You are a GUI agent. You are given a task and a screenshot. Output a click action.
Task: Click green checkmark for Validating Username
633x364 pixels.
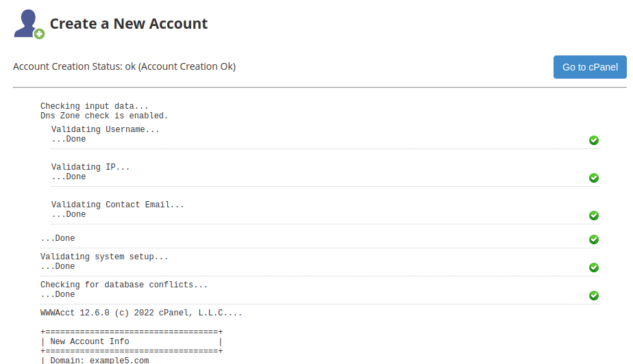[x=594, y=140]
